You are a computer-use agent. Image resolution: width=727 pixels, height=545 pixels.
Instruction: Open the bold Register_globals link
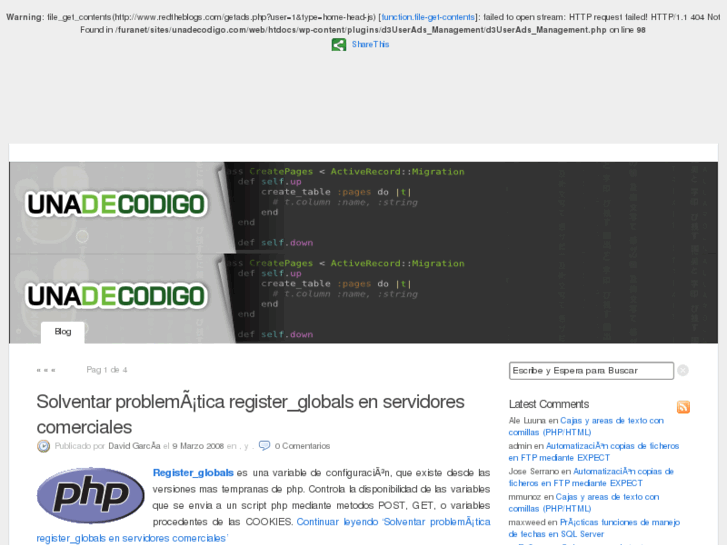click(x=193, y=473)
